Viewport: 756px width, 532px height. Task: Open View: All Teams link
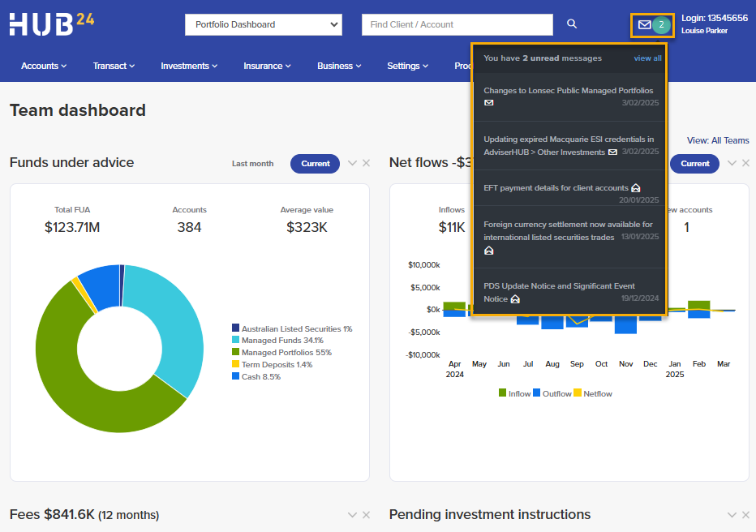coord(718,140)
